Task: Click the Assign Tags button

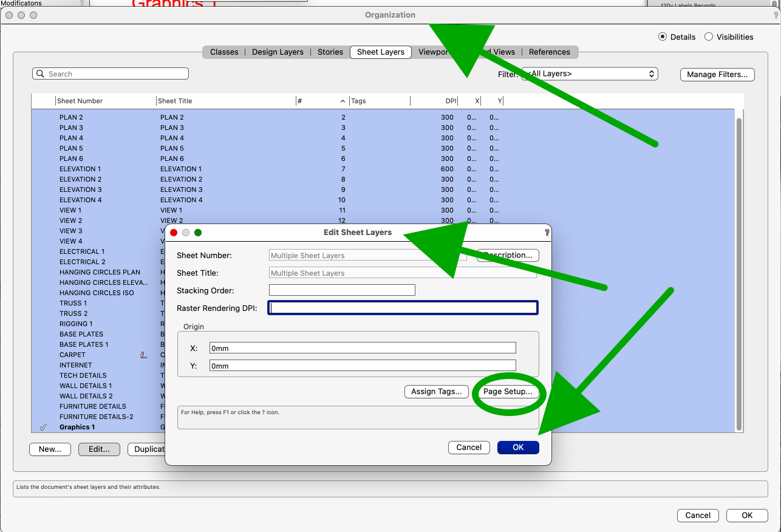Action: tap(436, 391)
